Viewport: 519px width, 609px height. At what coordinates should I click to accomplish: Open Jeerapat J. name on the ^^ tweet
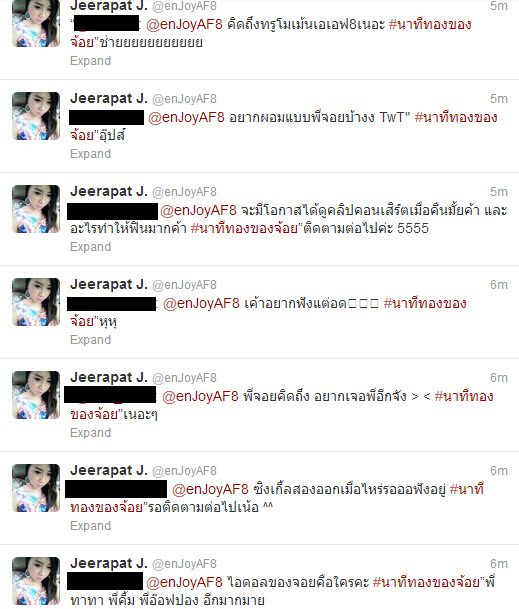109,470
